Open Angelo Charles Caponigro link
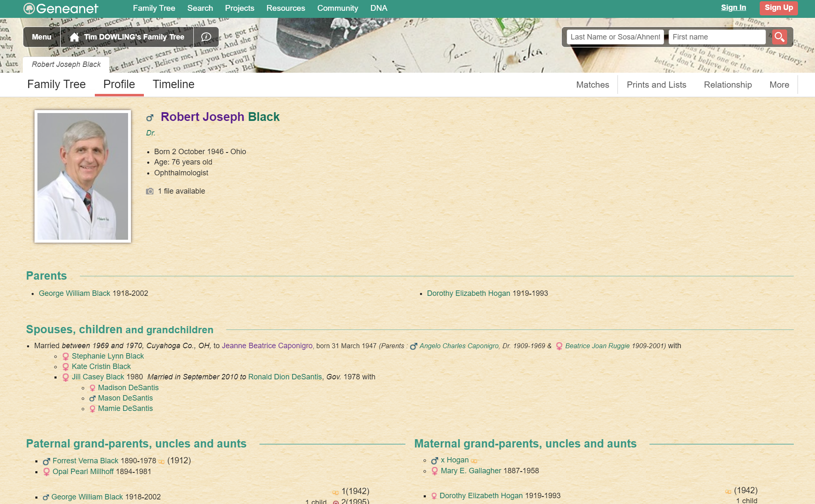This screenshot has width=815, height=504. pyautogui.click(x=459, y=346)
